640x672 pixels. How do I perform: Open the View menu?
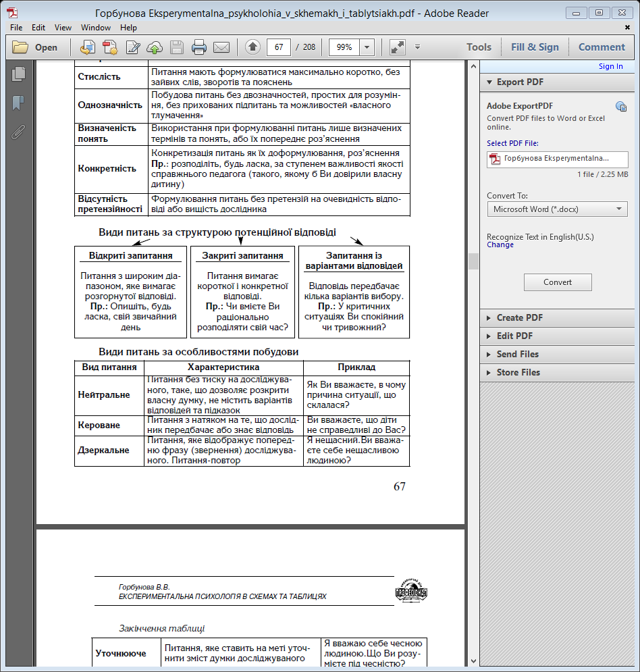point(63,28)
